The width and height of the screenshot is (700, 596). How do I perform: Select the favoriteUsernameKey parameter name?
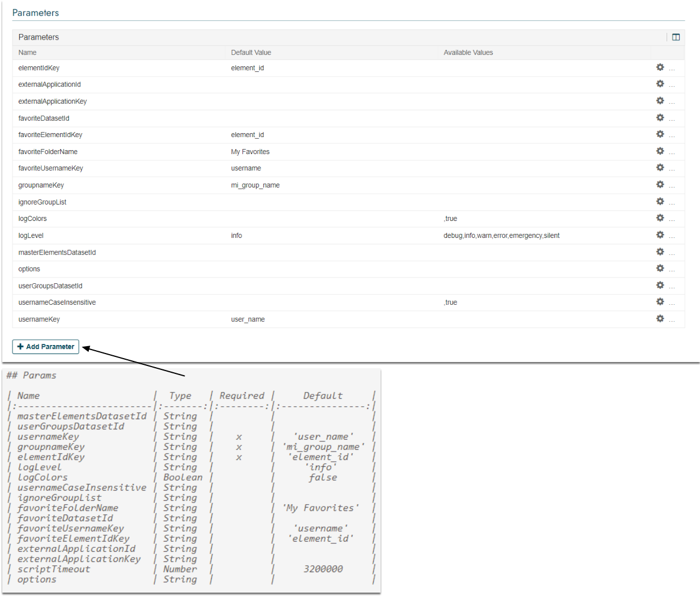pyautogui.click(x=50, y=168)
